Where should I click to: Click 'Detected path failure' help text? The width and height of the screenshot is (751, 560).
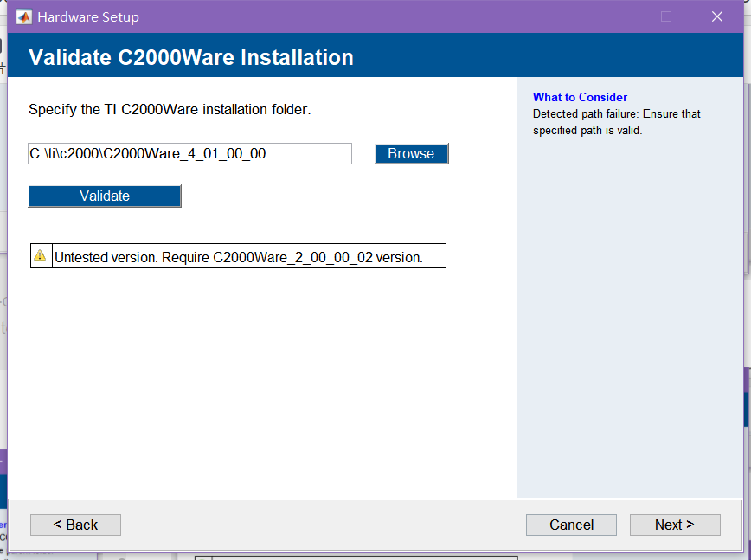tap(616, 122)
